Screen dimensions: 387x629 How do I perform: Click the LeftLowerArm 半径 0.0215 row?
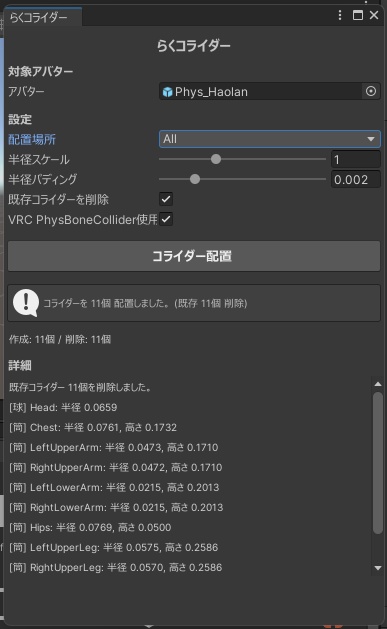point(114,487)
